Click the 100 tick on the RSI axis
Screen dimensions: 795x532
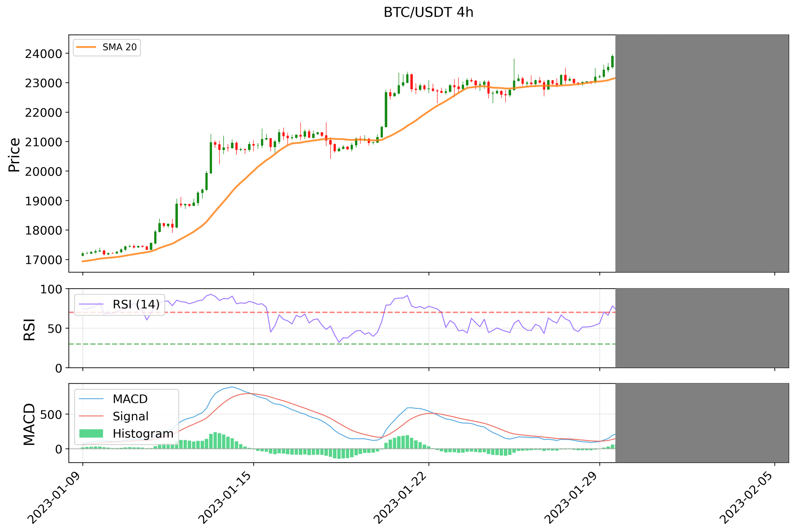pos(51,289)
